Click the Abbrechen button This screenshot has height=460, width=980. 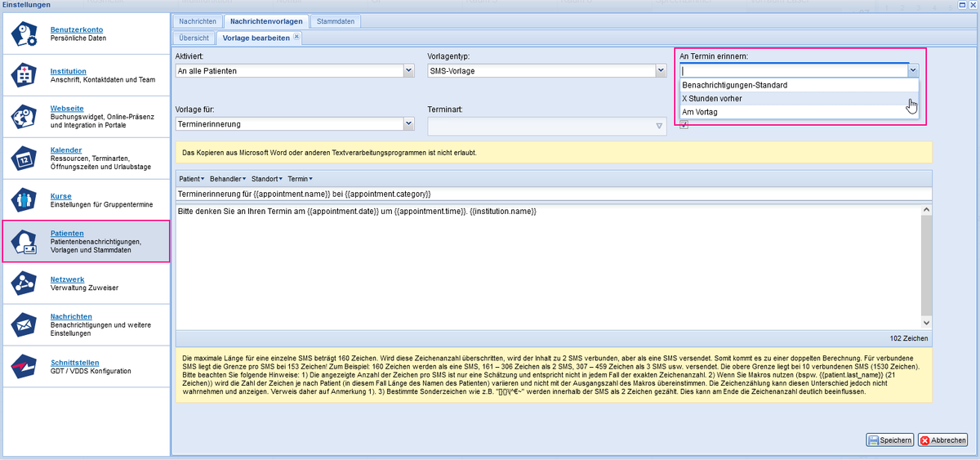pos(942,440)
